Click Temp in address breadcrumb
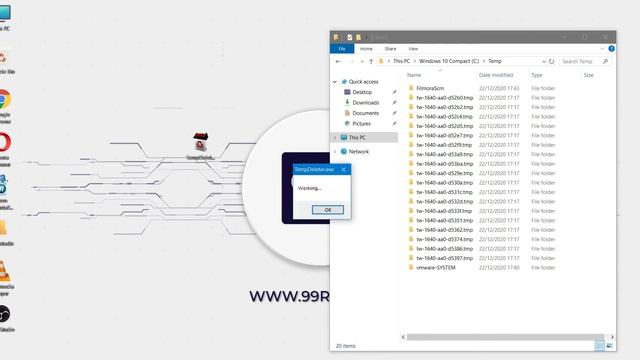The height and width of the screenshot is (360, 640). pyautogui.click(x=495, y=61)
